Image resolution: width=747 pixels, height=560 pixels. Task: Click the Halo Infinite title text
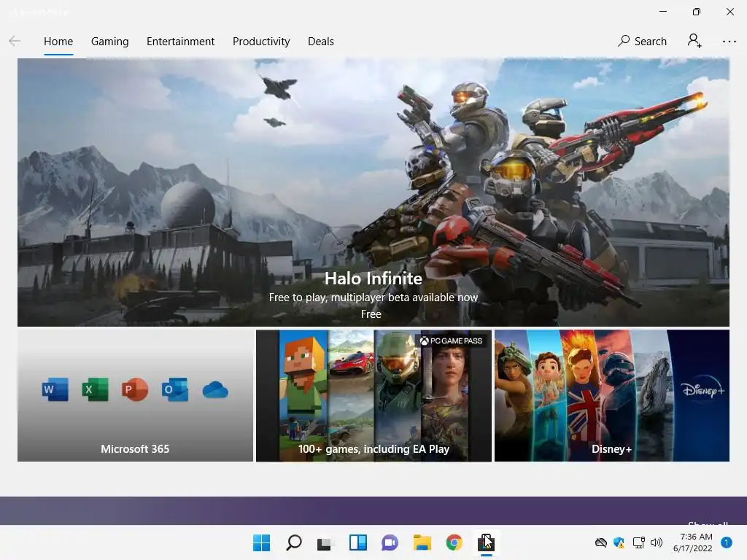[373, 278]
